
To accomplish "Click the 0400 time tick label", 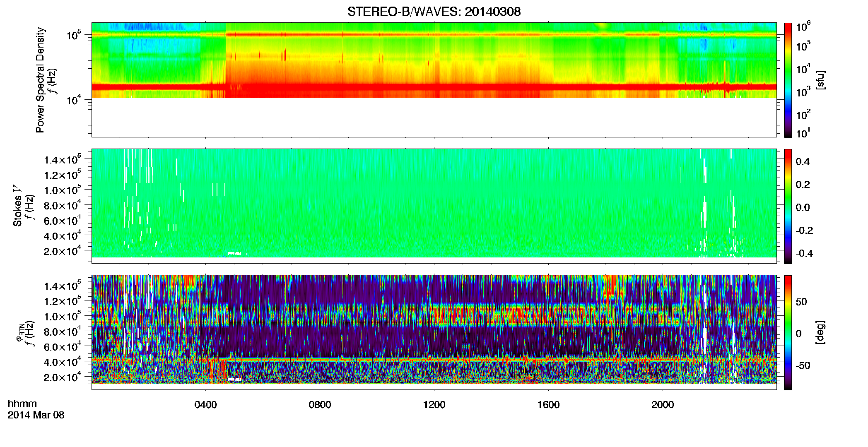I will tap(206, 405).
